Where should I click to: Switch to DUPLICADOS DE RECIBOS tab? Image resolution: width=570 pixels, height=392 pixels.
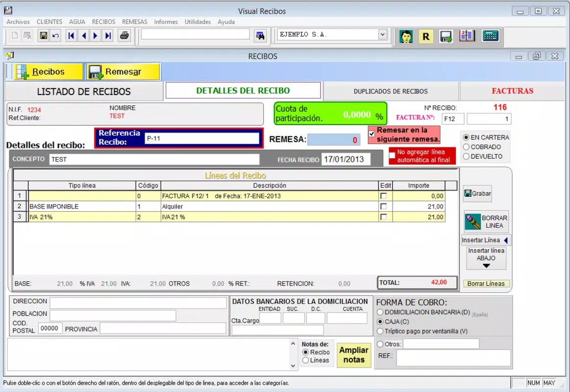(x=391, y=91)
